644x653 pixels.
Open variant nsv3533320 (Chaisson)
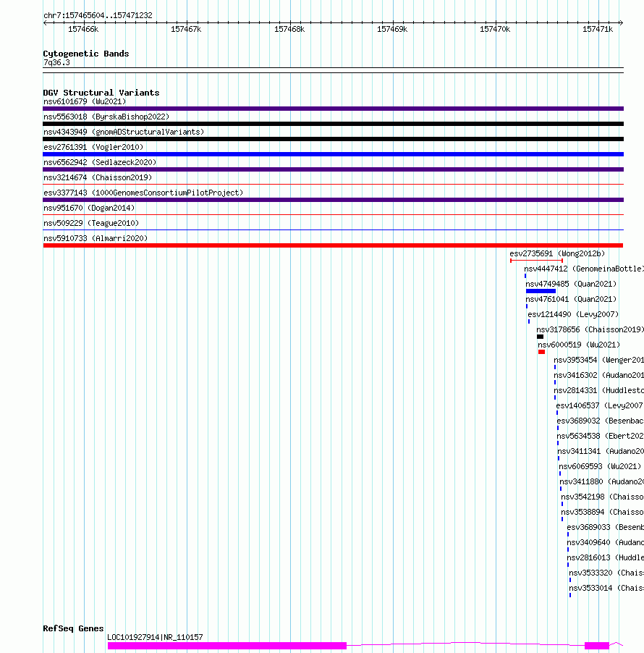click(x=606, y=573)
